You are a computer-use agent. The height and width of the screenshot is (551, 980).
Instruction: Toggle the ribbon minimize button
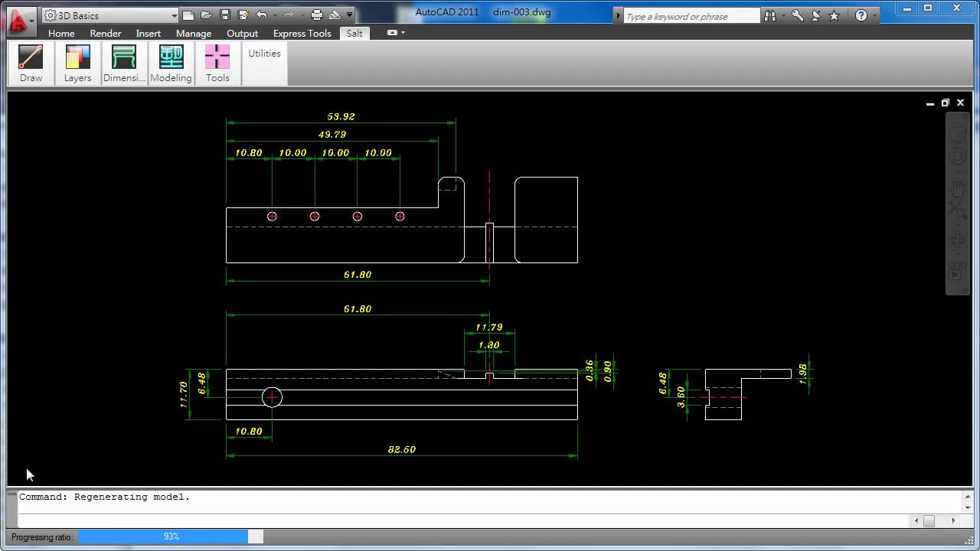point(392,33)
